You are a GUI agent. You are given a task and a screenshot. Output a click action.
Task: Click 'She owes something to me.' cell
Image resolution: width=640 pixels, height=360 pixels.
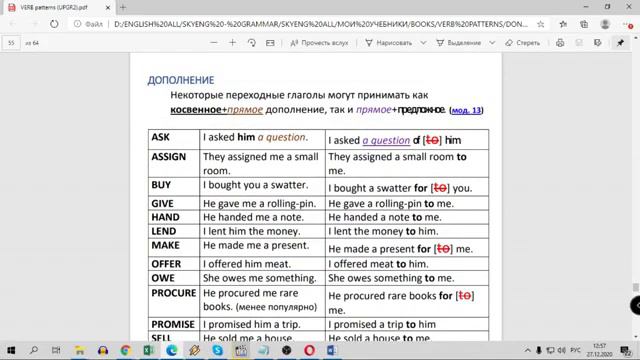407,278
